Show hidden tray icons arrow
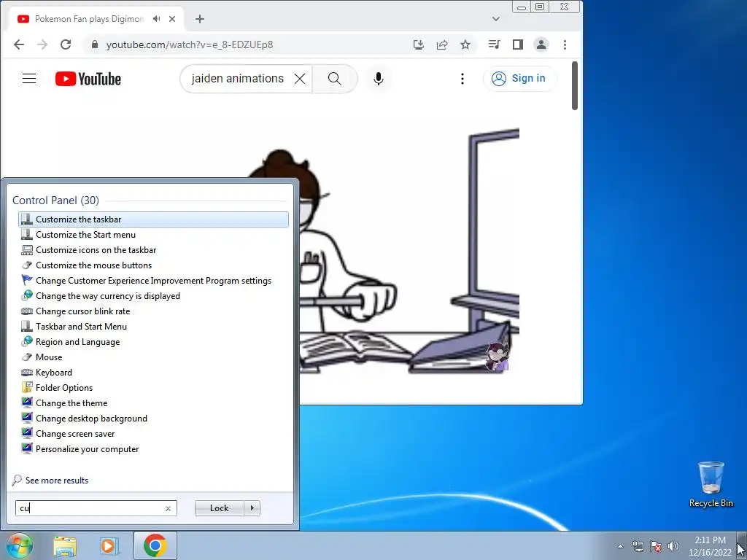Viewport: 747px width, 560px height. [620, 546]
